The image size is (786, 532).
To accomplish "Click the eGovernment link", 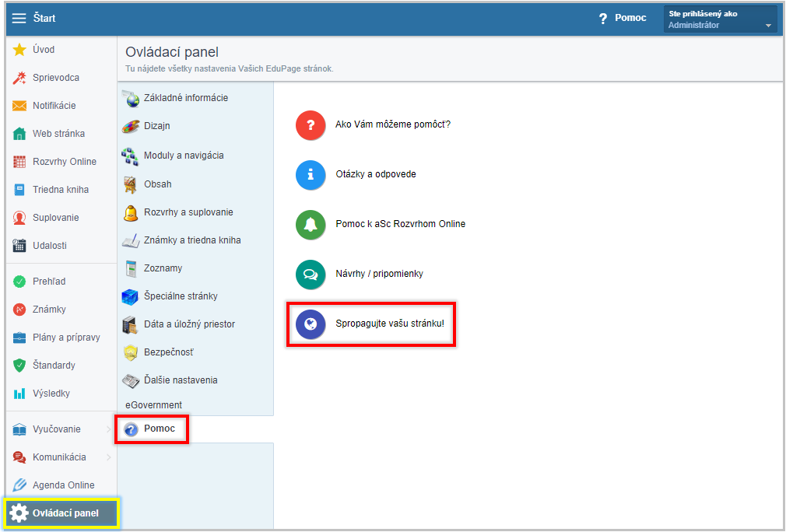I will pyautogui.click(x=153, y=405).
